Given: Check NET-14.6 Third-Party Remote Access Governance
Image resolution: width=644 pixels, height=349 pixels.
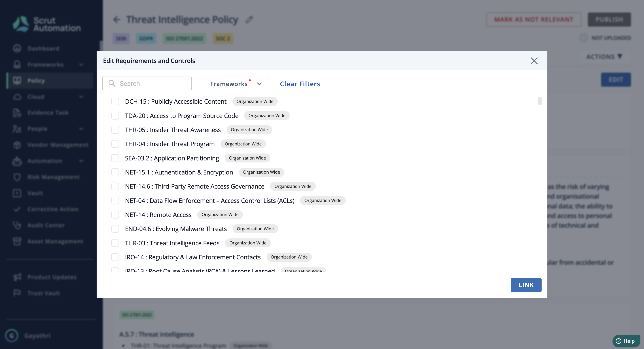Looking at the screenshot, I should tap(115, 186).
